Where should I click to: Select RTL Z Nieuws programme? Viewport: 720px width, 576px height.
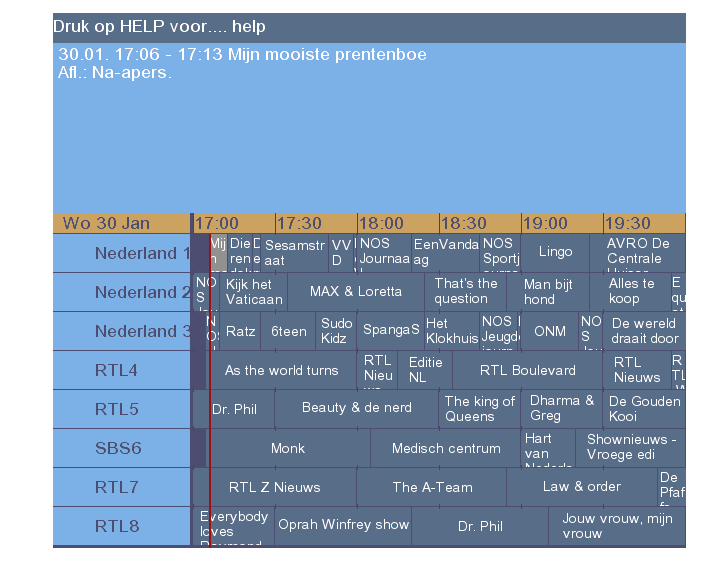tap(275, 487)
